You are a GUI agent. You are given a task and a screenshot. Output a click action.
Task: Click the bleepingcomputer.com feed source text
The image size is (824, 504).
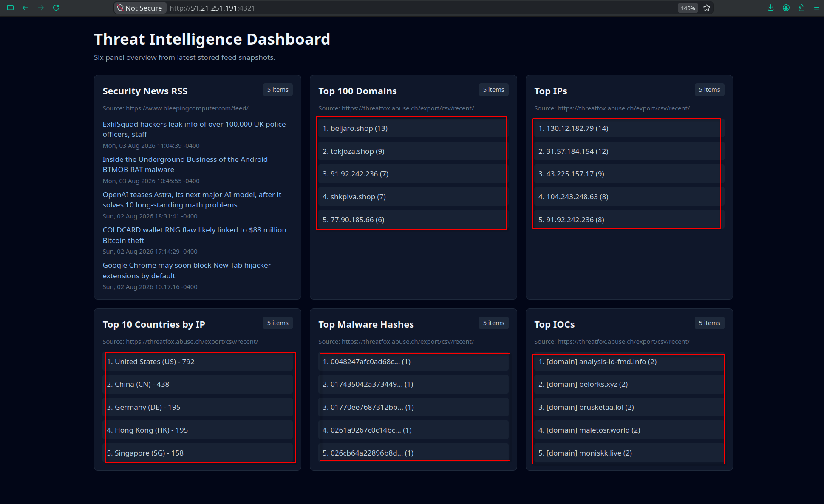176,108
